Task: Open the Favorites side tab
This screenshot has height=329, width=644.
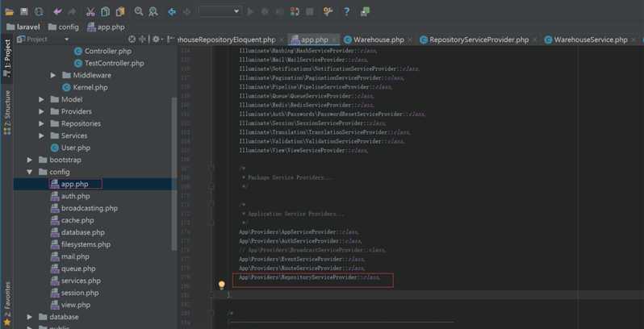Action: (x=7, y=303)
